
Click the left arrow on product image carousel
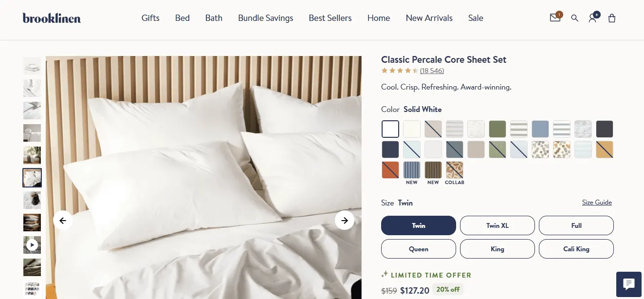point(63,220)
